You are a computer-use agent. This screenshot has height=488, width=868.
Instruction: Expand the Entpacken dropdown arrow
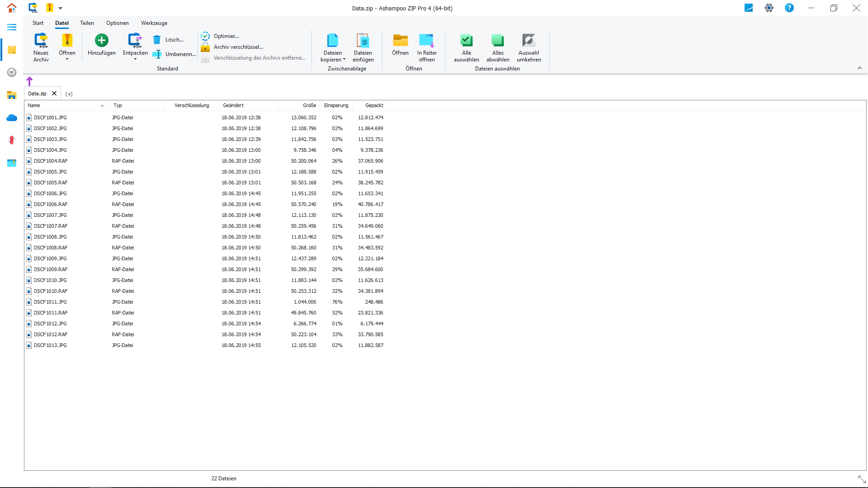tap(135, 59)
